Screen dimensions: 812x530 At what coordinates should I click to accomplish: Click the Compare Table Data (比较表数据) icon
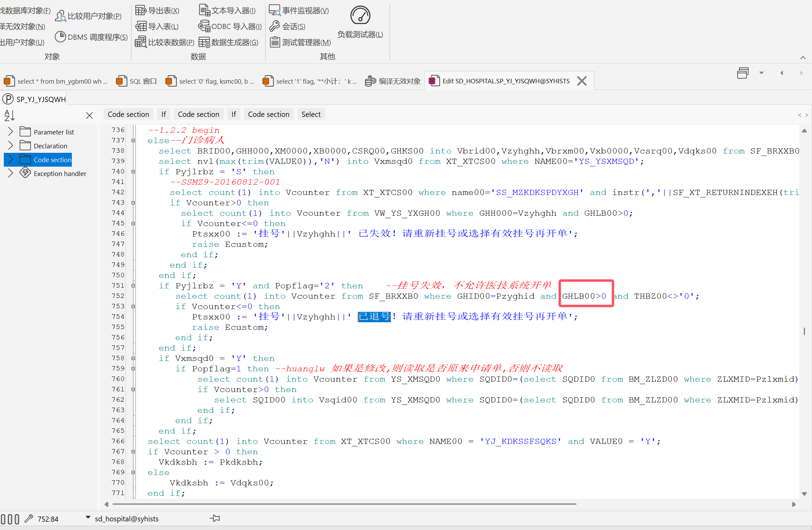[x=141, y=42]
